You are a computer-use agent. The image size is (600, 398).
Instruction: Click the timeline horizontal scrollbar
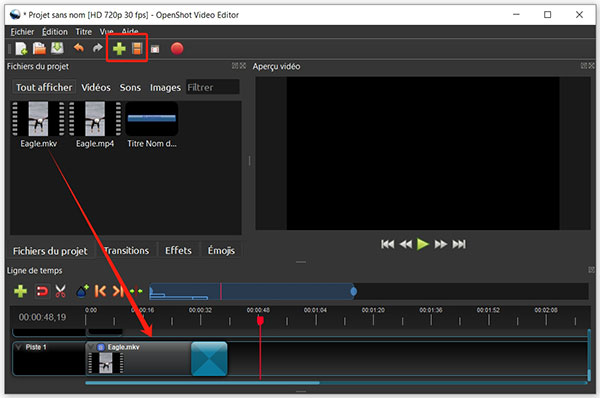tap(203, 382)
